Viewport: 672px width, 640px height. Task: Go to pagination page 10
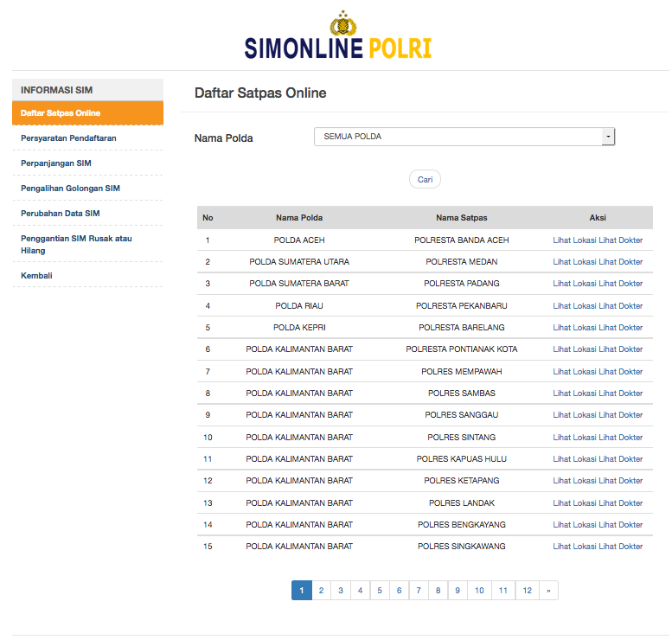point(480,591)
